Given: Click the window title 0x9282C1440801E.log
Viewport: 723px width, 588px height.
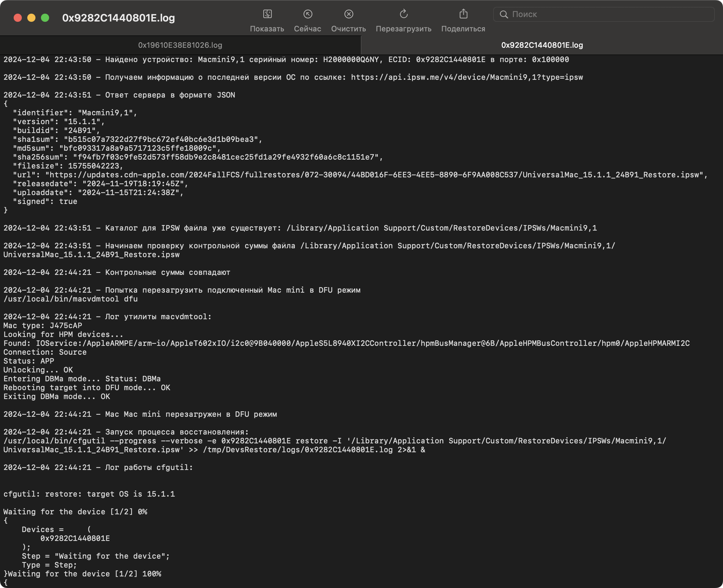Looking at the screenshot, I should 118,18.
